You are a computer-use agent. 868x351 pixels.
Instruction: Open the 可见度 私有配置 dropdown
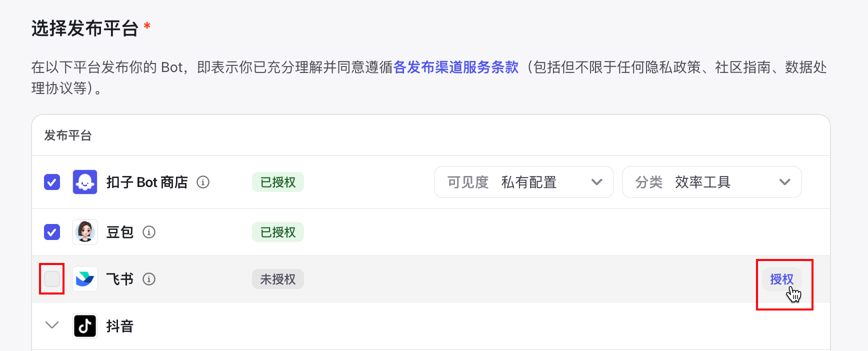point(523,182)
